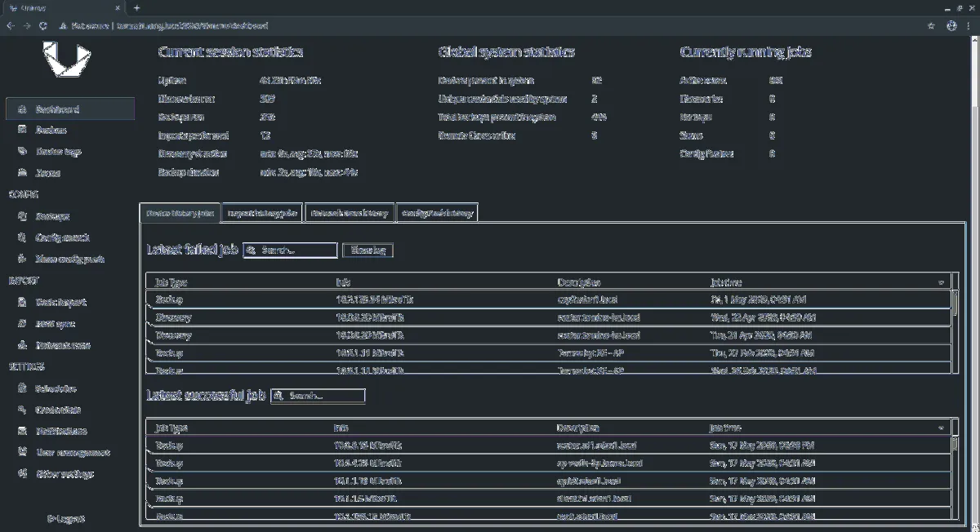The width and height of the screenshot is (980, 532).
Task: Open User management page
Action: tap(73, 452)
